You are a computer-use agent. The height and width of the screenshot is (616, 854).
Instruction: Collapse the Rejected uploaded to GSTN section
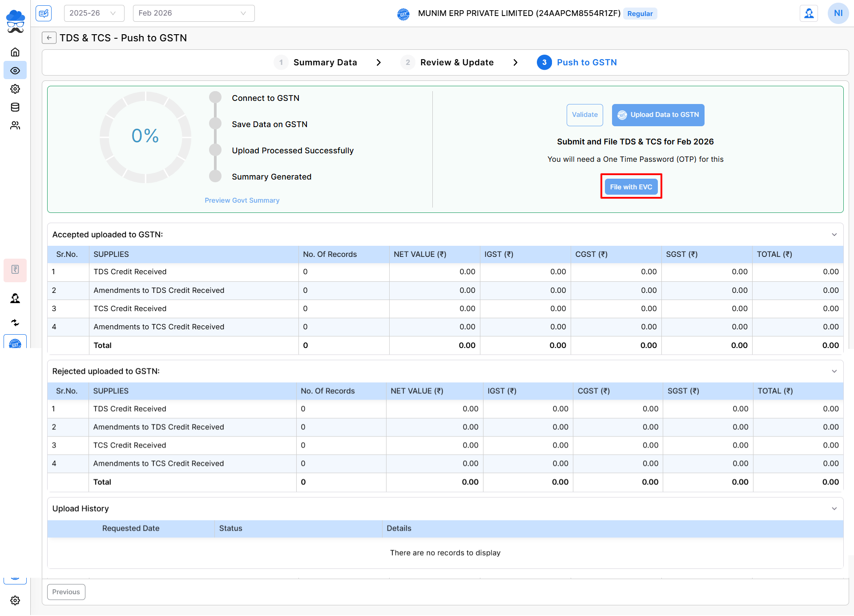point(834,372)
